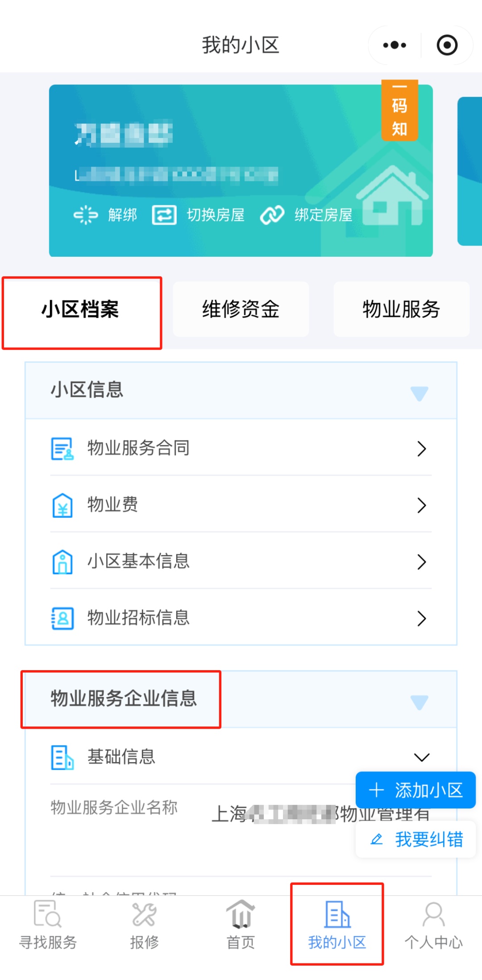This screenshot has width=482, height=980.
Task: Tap the 切换房屋 switch house icon
Action: point(164,215)
